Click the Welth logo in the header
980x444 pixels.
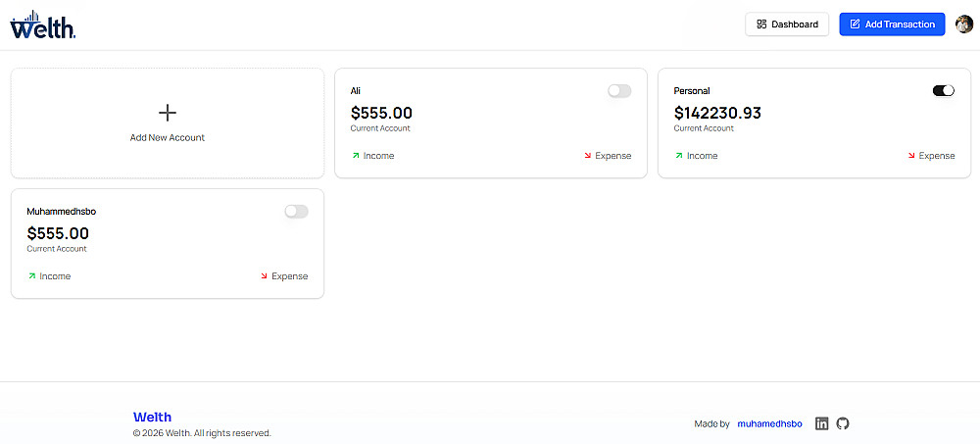[x=43, y=25]
